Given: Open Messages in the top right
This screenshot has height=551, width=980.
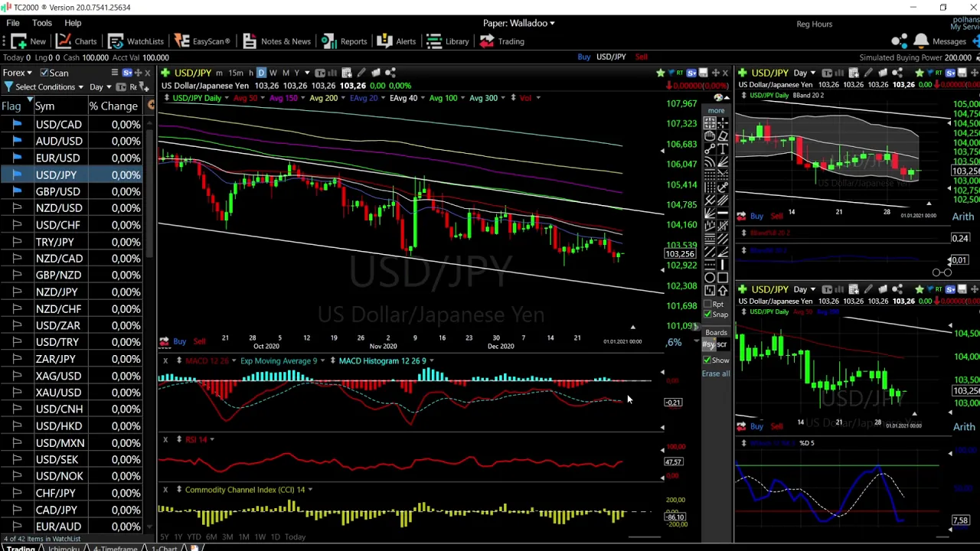Looking at the screenshot, I should click(940, 41).
